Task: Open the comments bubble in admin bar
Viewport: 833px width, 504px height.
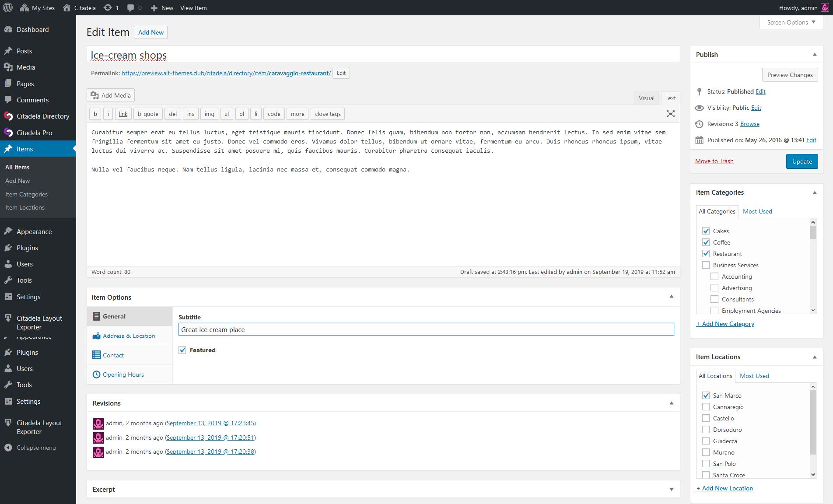Action: [x=130, y=8]
